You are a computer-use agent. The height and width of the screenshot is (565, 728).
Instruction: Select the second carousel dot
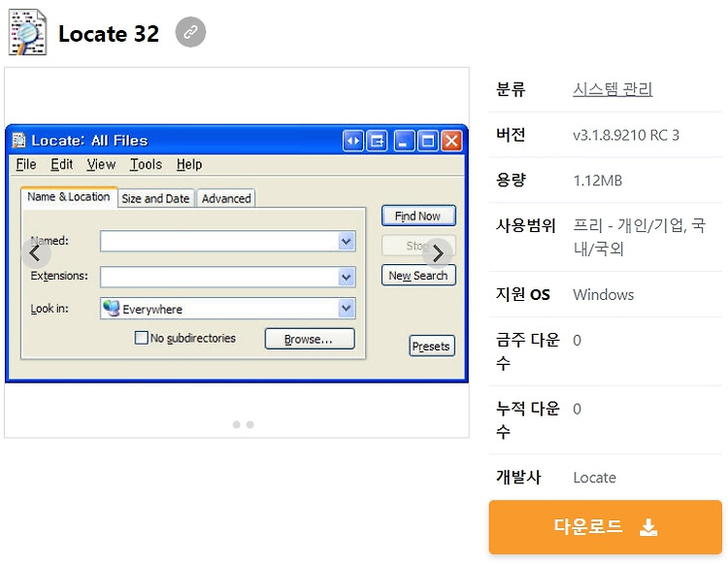pos(249,424)
